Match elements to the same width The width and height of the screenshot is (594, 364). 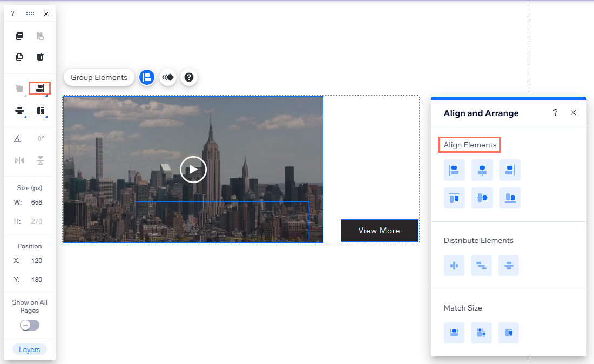(454, 333)
